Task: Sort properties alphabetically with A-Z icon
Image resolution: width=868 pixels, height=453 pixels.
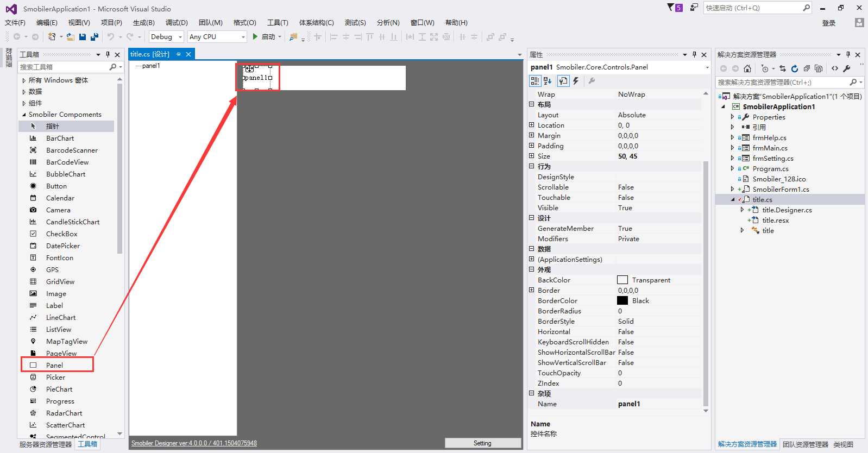Action: (548, 81)
